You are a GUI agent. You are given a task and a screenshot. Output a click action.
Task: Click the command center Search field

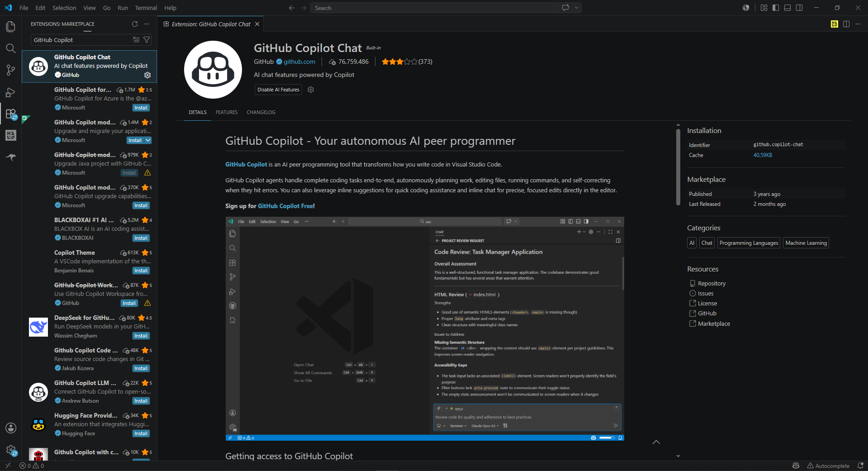434,8
